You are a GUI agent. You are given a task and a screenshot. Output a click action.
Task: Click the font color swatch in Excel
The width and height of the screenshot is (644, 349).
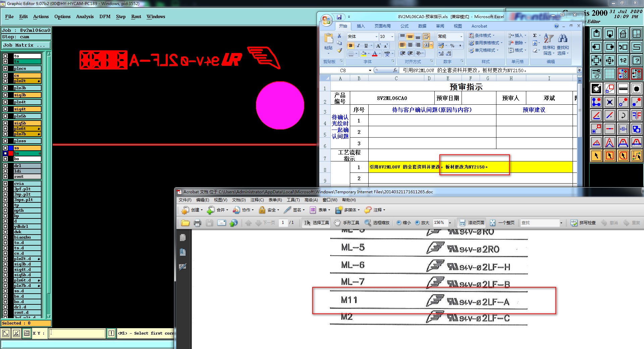(375, 54)
